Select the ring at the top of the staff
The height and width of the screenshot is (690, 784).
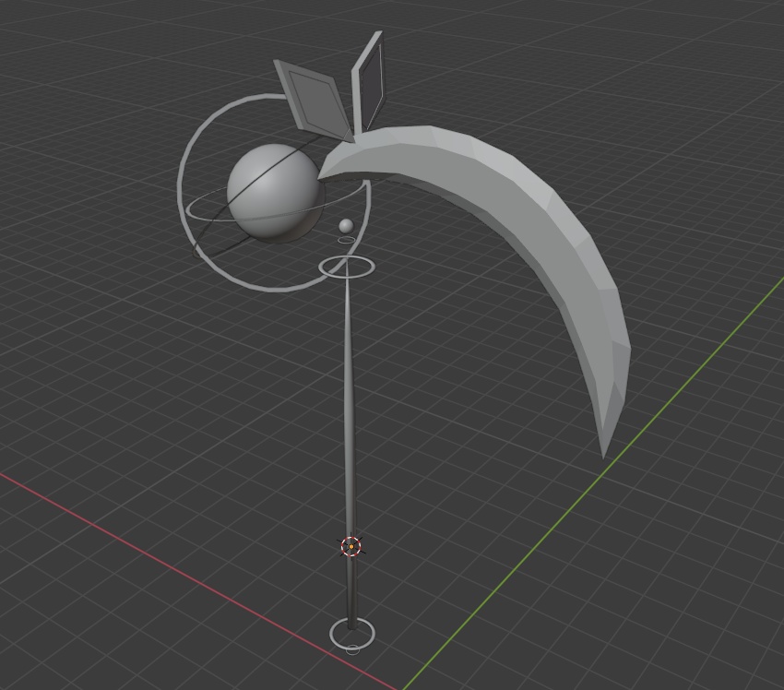(x=347, y=266)
